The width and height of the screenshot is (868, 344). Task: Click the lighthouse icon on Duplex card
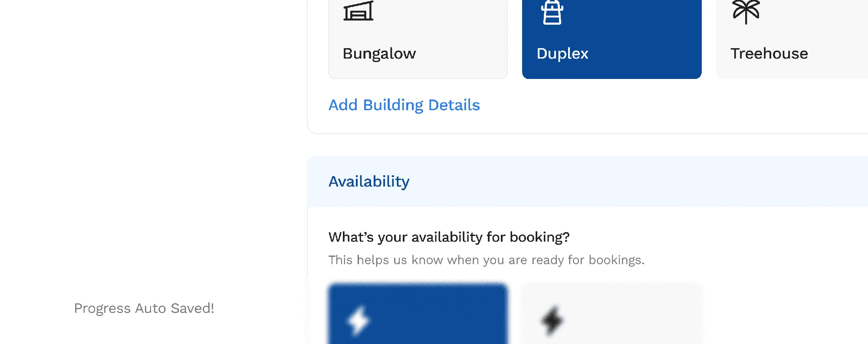coord(552,12)
